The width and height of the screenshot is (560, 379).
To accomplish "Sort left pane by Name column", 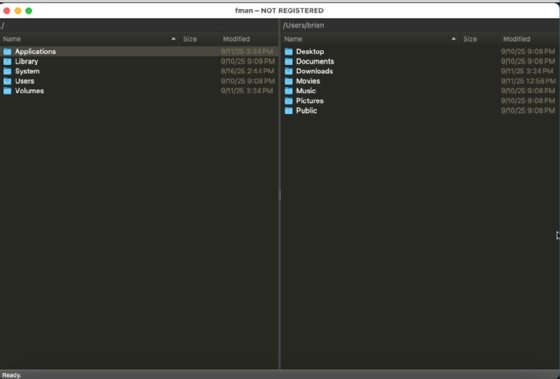I will click(x=12, y=39).
